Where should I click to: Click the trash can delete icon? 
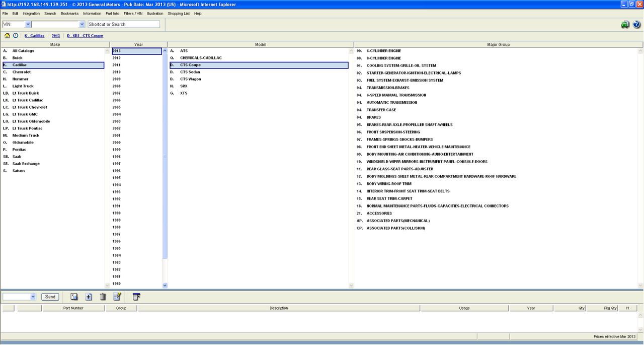pyautogui.click(x=103, y=297)
